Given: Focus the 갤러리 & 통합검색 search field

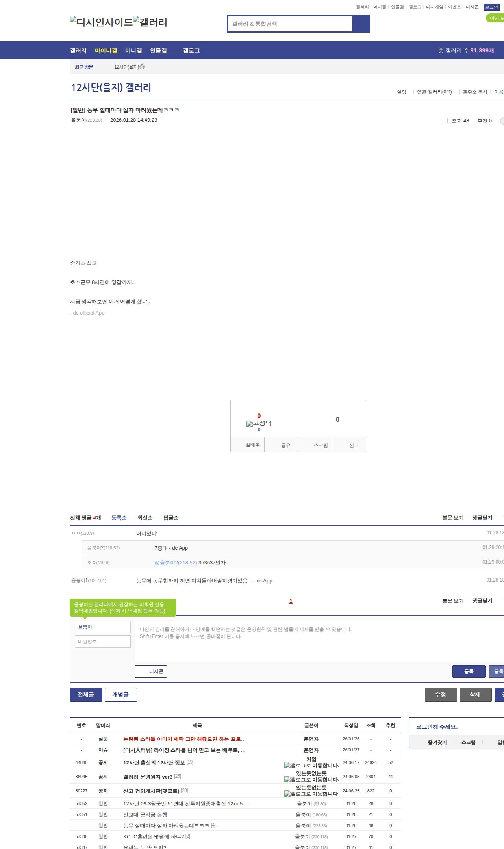Looking at the screenshot, I should pos(290,24).
